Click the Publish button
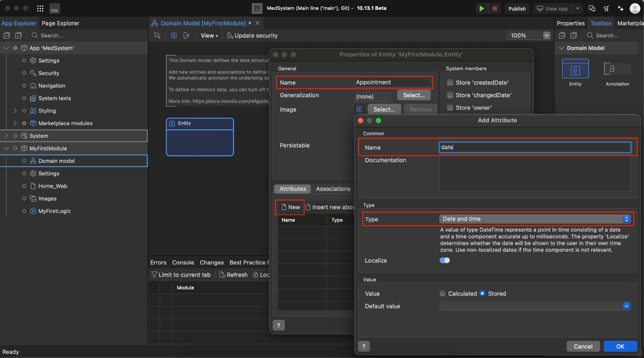The image size is (644, 358). point(517,8)
